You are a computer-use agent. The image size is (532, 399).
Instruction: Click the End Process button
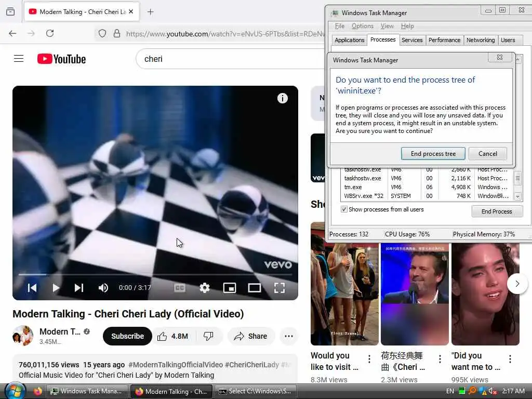[x=497, y=211]
